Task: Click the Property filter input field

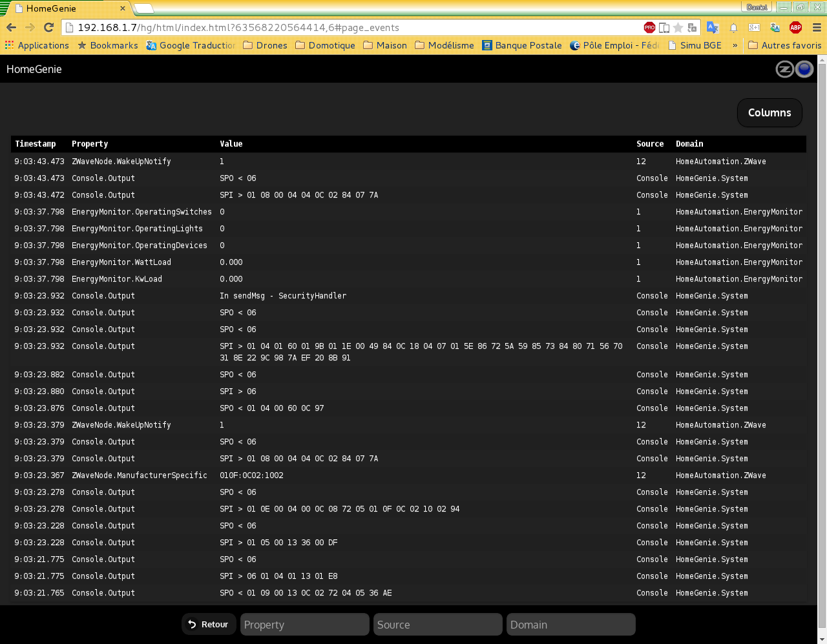Action: 304,625
